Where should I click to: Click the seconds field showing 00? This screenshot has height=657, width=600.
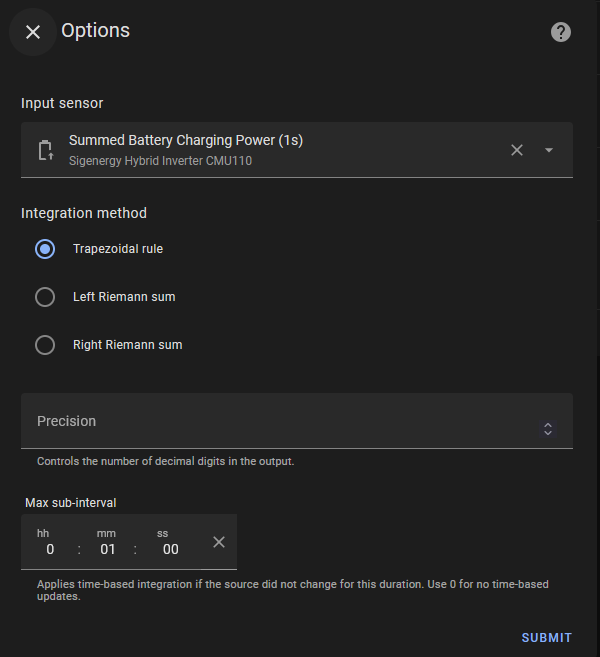click(x=170, y=549)
